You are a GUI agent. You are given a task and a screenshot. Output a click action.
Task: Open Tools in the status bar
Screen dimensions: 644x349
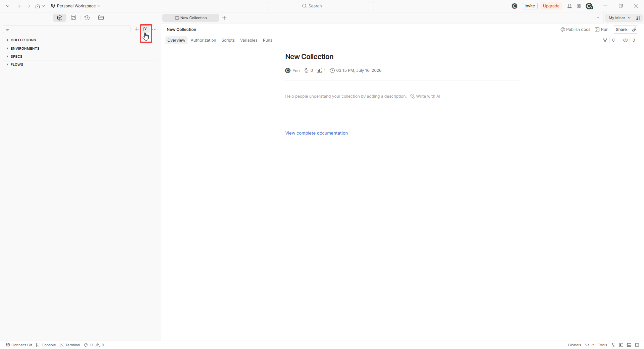[602, 345]
